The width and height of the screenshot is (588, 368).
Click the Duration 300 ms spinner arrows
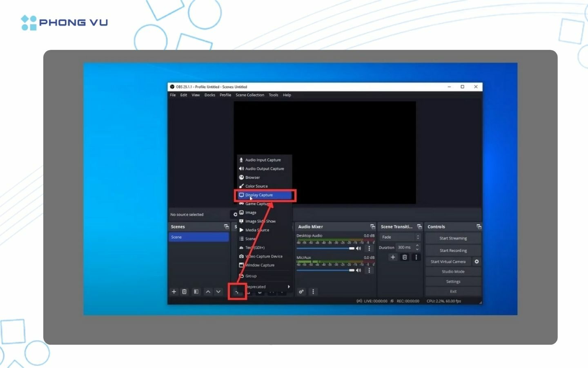click(417, 247)
